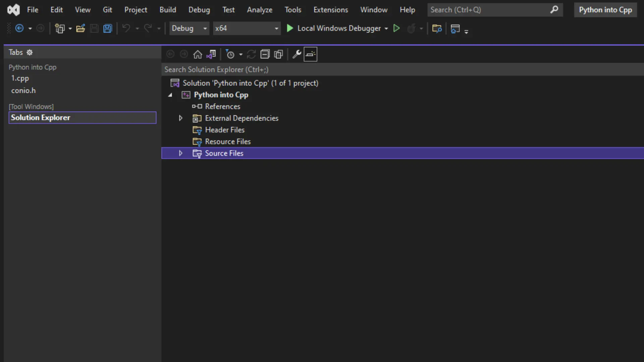This screenshot has height=362, width=644.
Task: Open the Edit menu
Action: coord(56,10)
